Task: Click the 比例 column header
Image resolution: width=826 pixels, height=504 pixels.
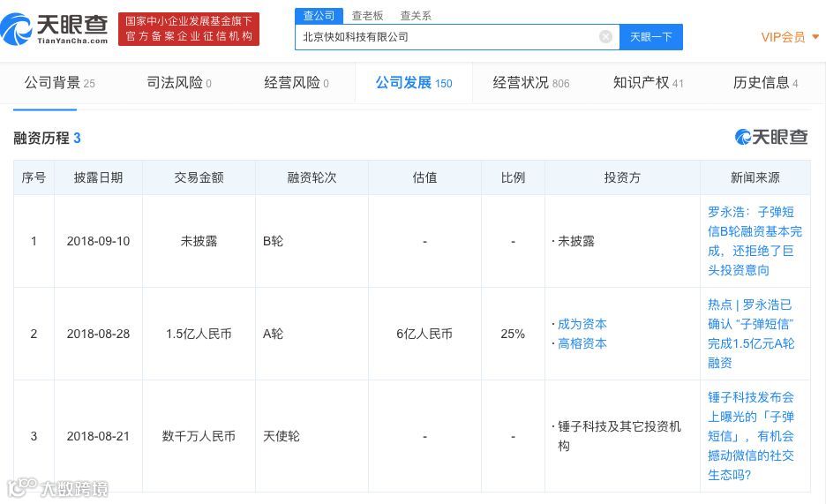Action: [x=513, y=177]
